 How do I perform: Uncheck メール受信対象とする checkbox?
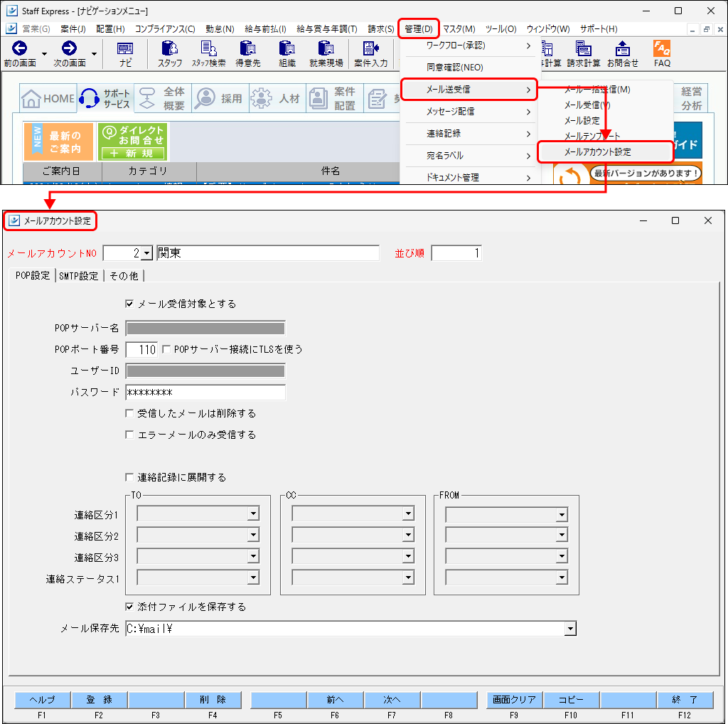tap(129, 304)
